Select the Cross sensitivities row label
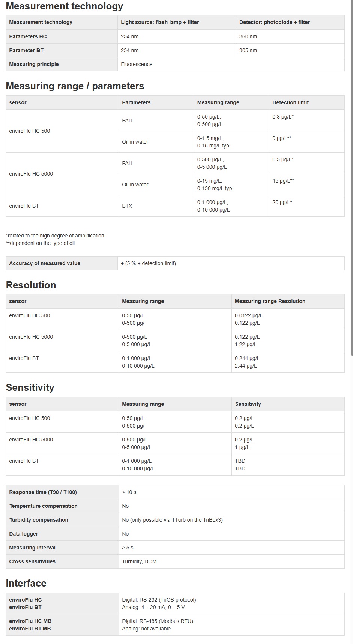The width and height of the screenshot is (353, 644). [x=32, y=561]
